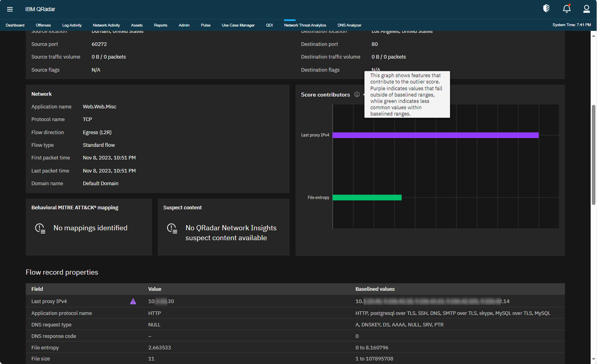Screen dimensions: 597x364
Task: Switch to the Dashboard tab
Action: (15, 25)
